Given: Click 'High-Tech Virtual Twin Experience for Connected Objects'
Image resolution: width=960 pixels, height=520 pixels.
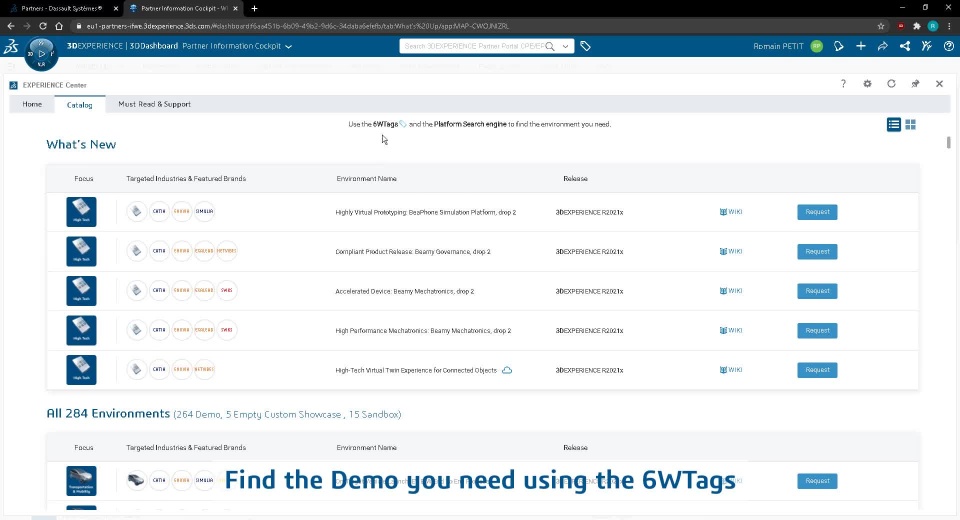Looking at the screenshot, I should 416,371.
